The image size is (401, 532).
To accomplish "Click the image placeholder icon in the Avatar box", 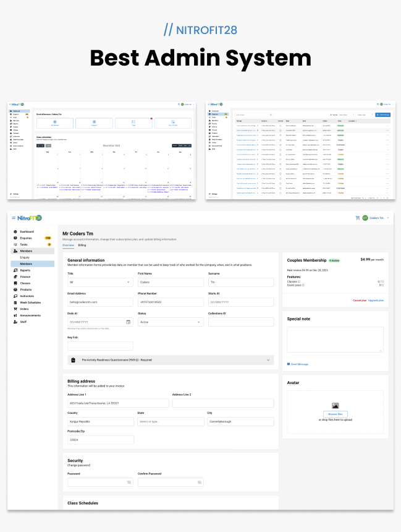I will click(336, 405).
